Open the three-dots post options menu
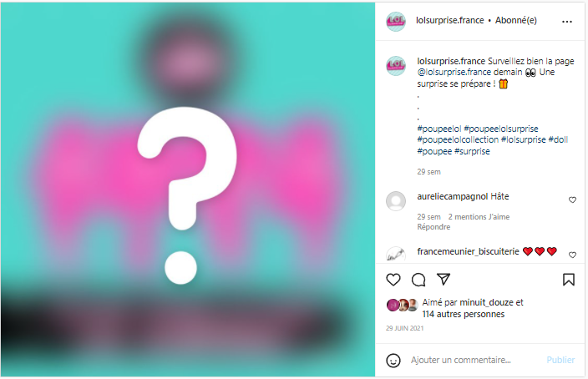 [x=567, y=22]
